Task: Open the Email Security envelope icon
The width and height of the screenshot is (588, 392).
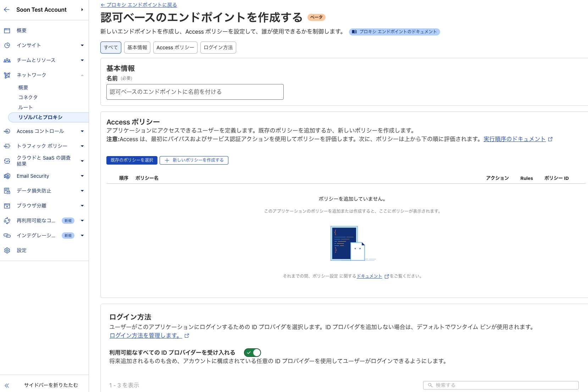Action: (x=7, y=176)
